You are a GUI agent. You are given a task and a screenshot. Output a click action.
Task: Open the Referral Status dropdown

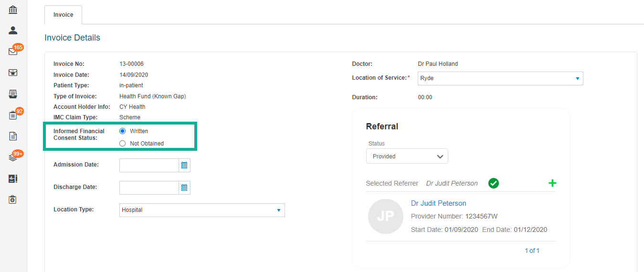pos(407,156)
